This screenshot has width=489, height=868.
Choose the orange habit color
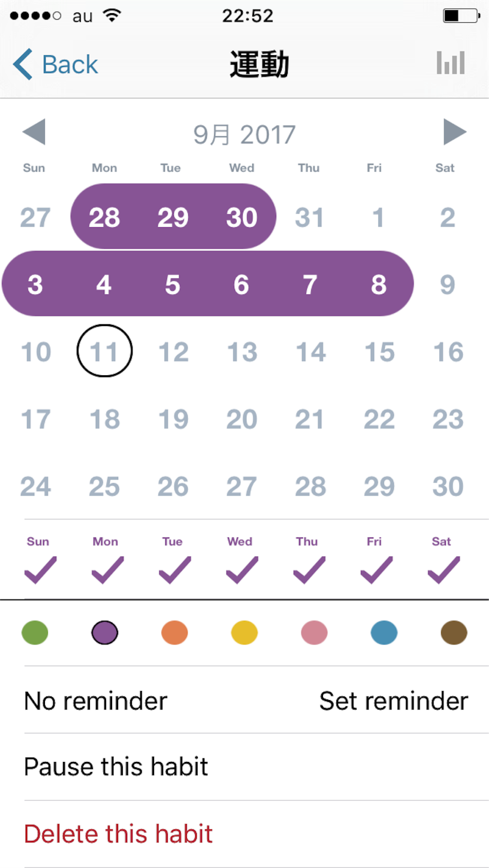pos(174,632)
